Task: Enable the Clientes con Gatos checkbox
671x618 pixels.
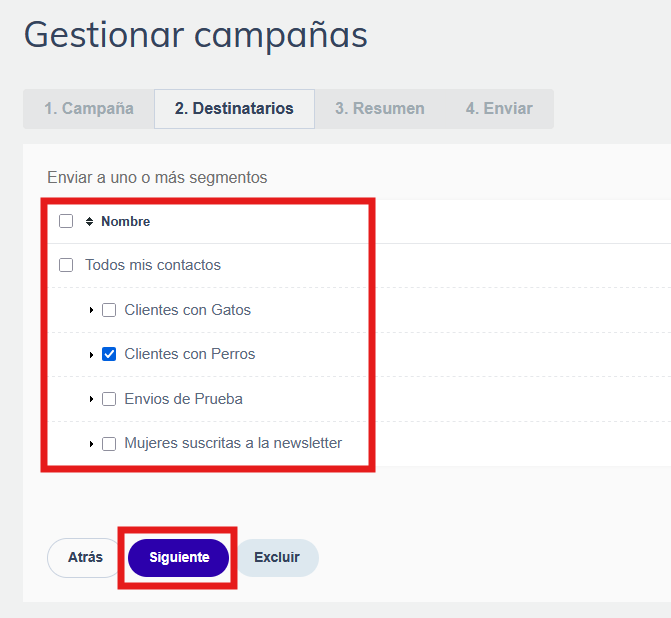Action: tap(109, 310)
